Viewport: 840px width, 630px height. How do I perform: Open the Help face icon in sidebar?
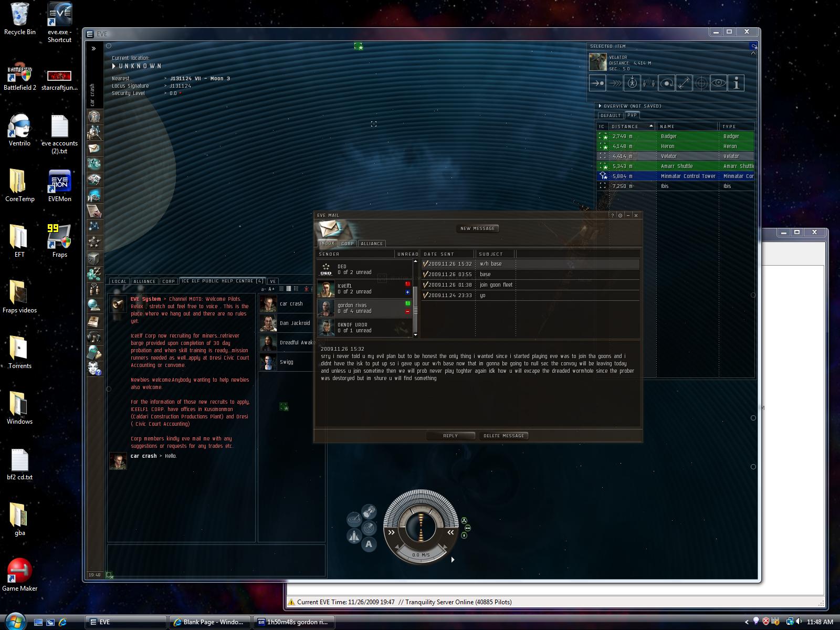click(x=94, y=369)
